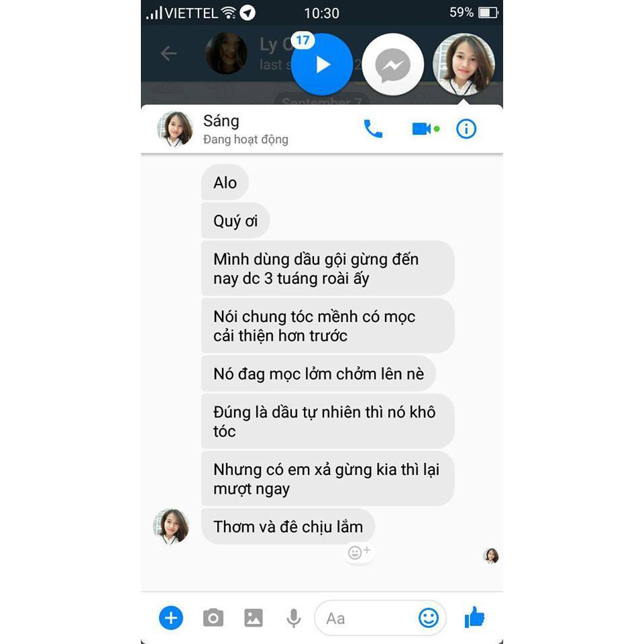This screenshot has height=644, width=644.
Task: Tap the name Sáng in chat header
Action: pyautogui.click(x=221, y=121)
